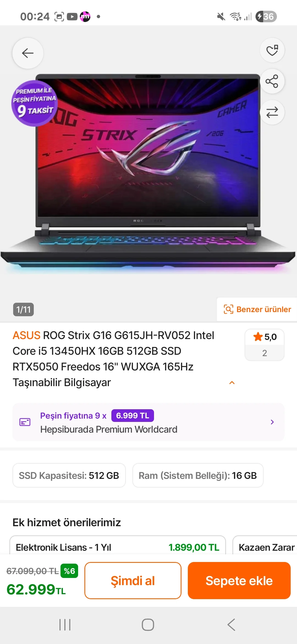Tap the 1/11 image counter
The image size is (297, 644).
[x=23, y=310]
